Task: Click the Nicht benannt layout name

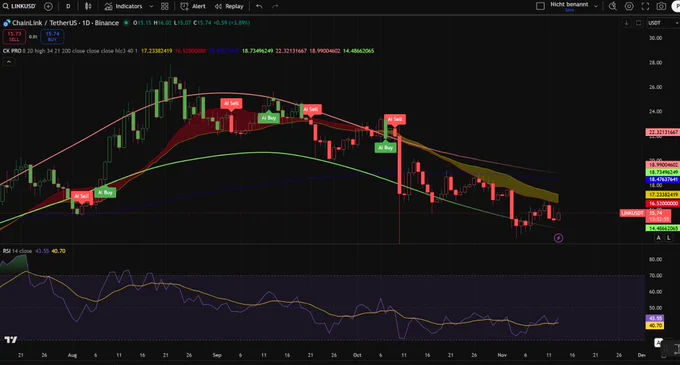Action: (569, 4)
